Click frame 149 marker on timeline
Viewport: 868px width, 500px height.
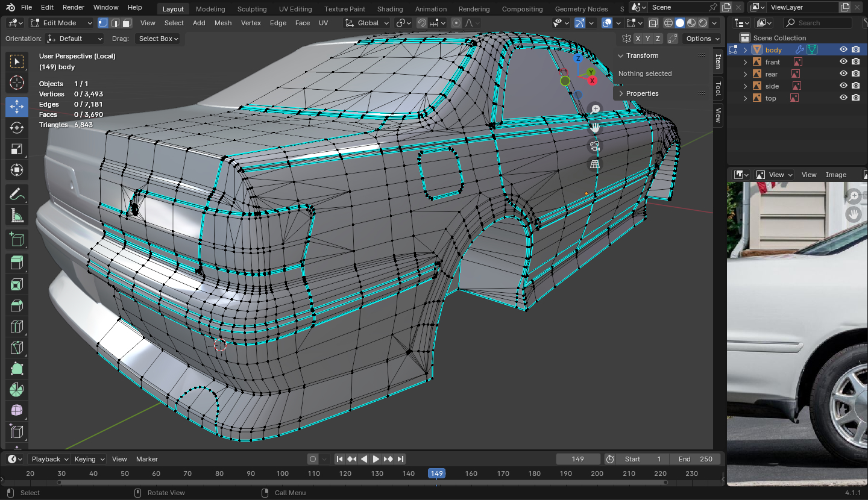point(436,473)
